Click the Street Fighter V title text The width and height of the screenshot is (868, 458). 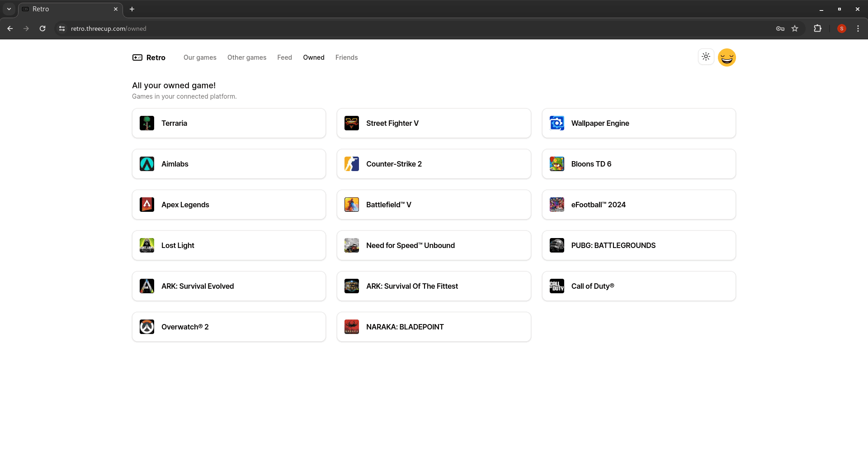click(x=392, y=123)
